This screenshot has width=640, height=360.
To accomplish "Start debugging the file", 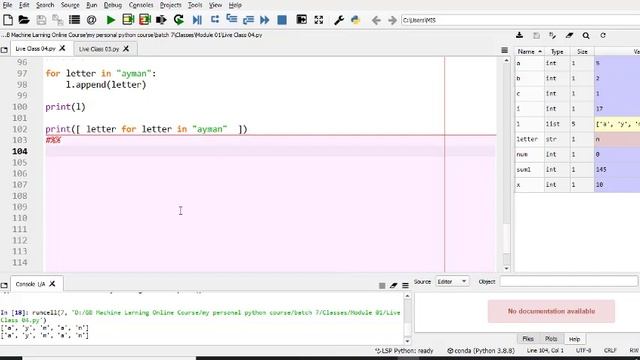I will pyautogui.click(x=197, y=20).
